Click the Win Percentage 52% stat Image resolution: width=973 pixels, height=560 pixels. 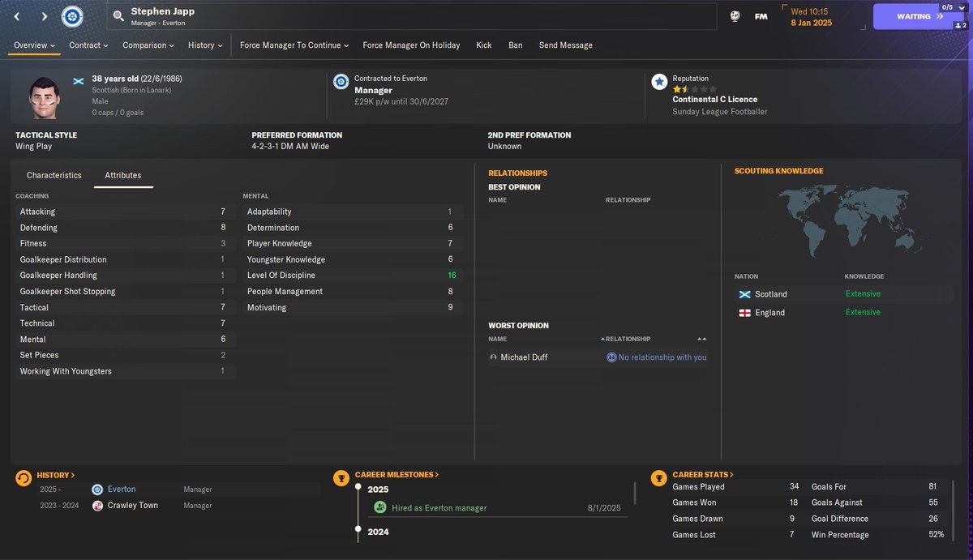(879, 535)
